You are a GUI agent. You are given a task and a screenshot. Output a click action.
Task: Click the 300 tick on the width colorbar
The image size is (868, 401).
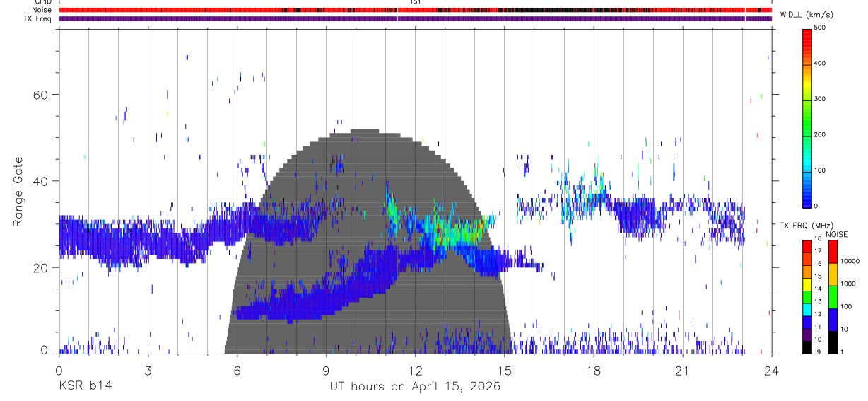[x=820, y=99]
